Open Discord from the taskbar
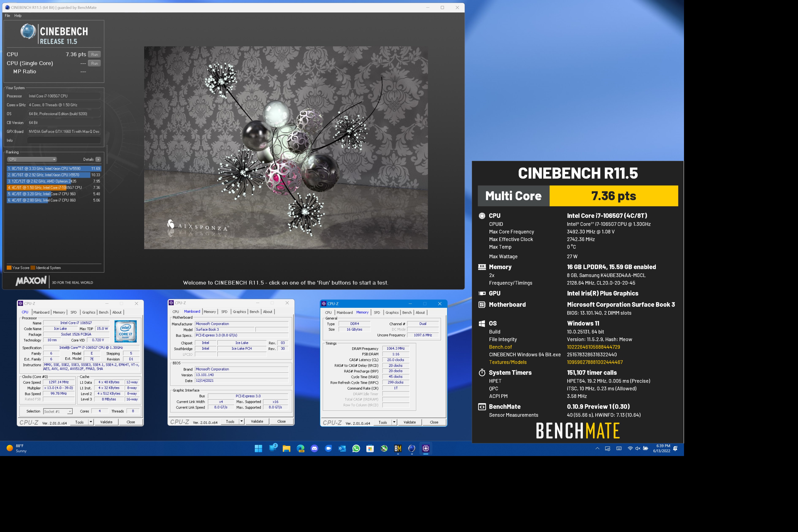 click(315, 449)
